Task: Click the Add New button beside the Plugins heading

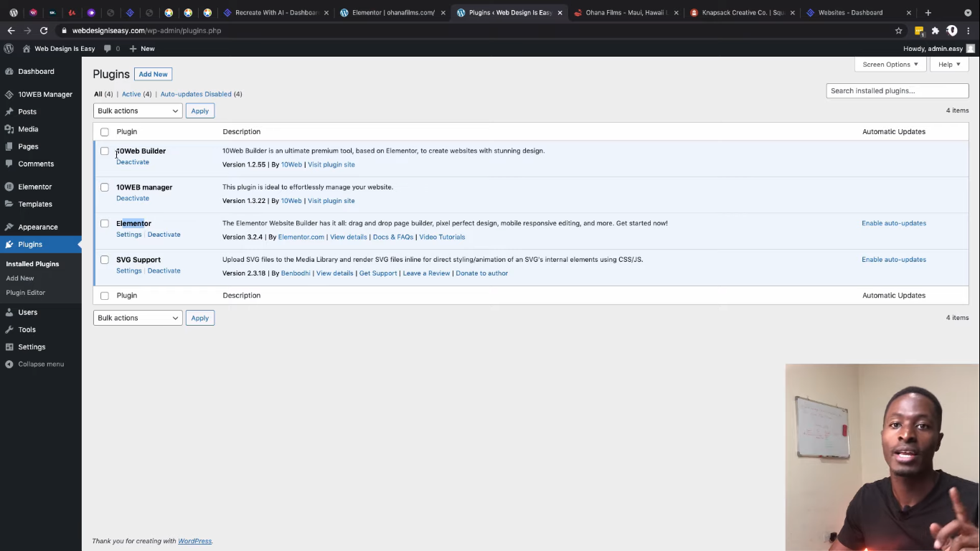Action: point(153,74)
